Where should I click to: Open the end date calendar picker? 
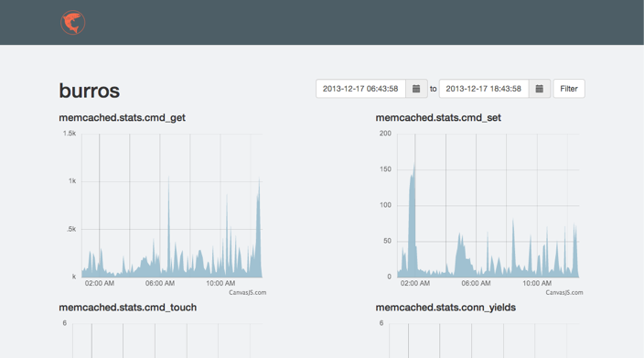tap(540, 89)
